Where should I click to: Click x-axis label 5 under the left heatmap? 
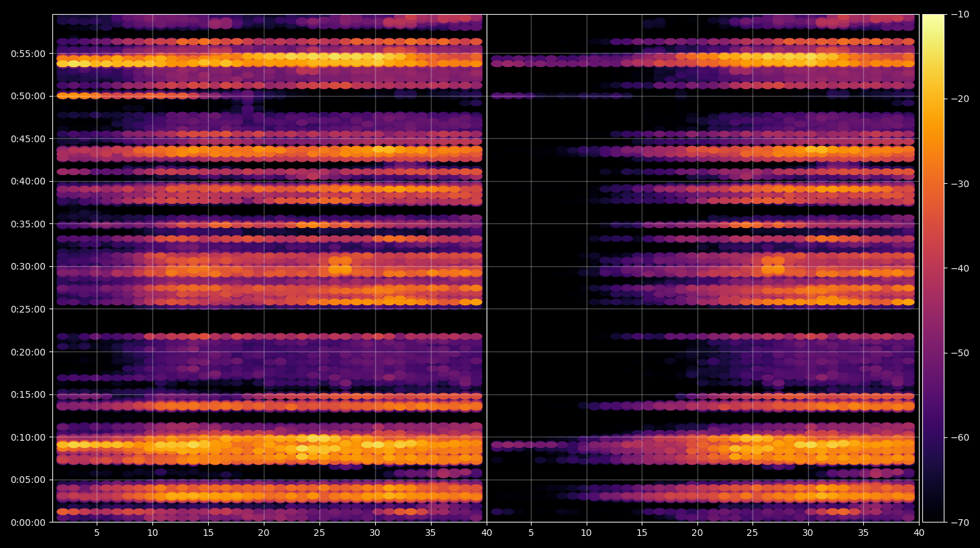coord(97,533)
